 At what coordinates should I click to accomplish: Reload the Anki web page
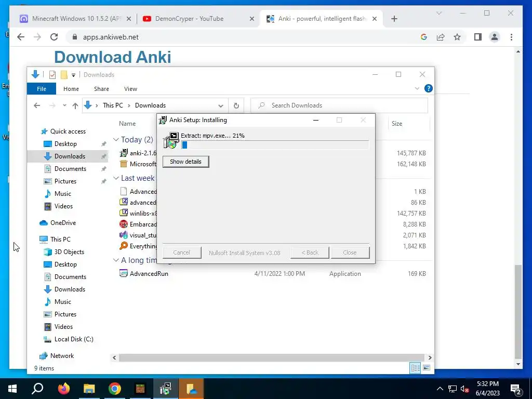pos(54,37)
